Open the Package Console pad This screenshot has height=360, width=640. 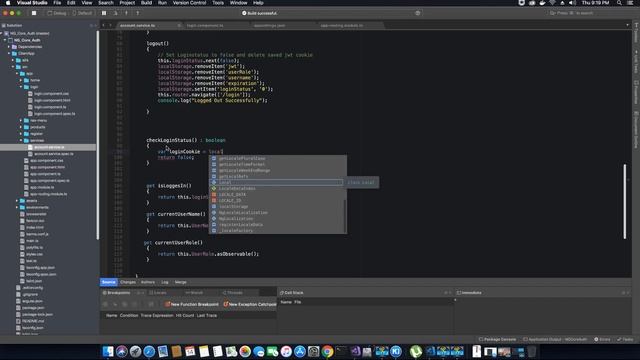[x=497, y=339]
